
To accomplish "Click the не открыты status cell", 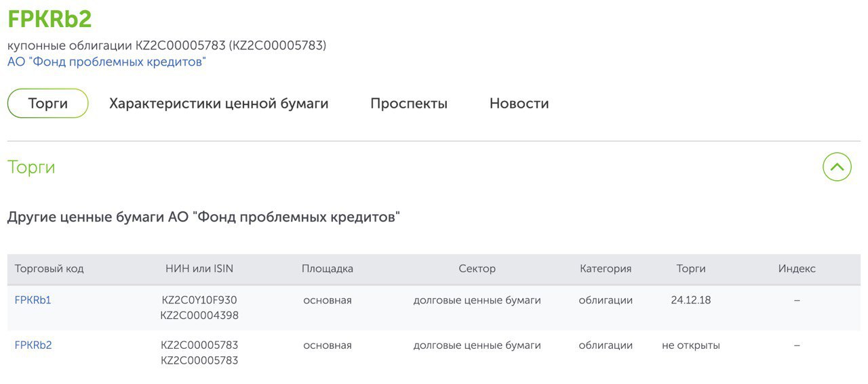I will coord(691,345).
